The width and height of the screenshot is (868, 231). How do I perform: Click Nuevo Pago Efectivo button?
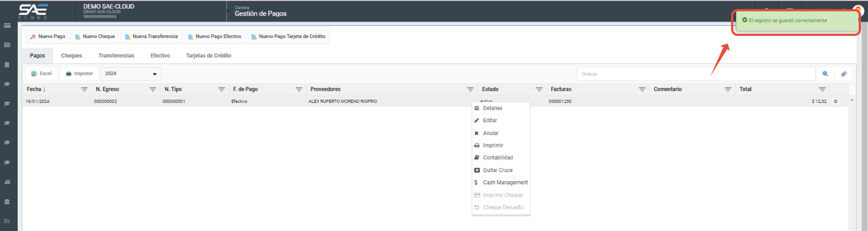tap(214, 36)
